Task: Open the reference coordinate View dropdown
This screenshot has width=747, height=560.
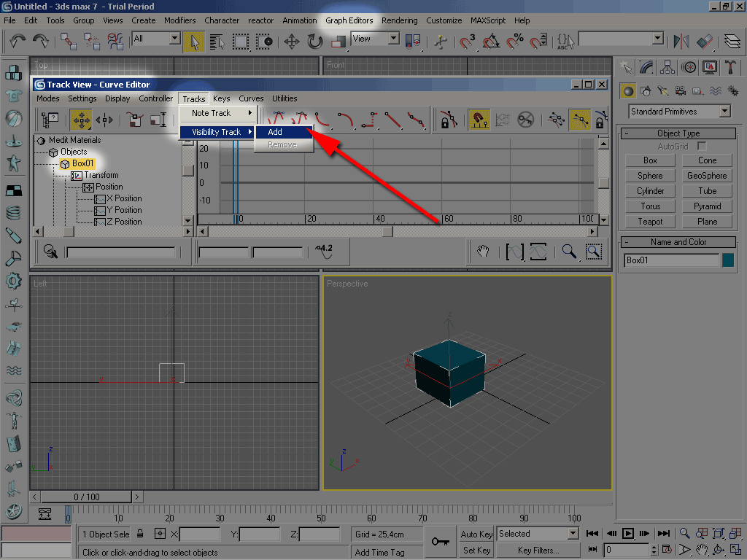Action: point(393,38)
